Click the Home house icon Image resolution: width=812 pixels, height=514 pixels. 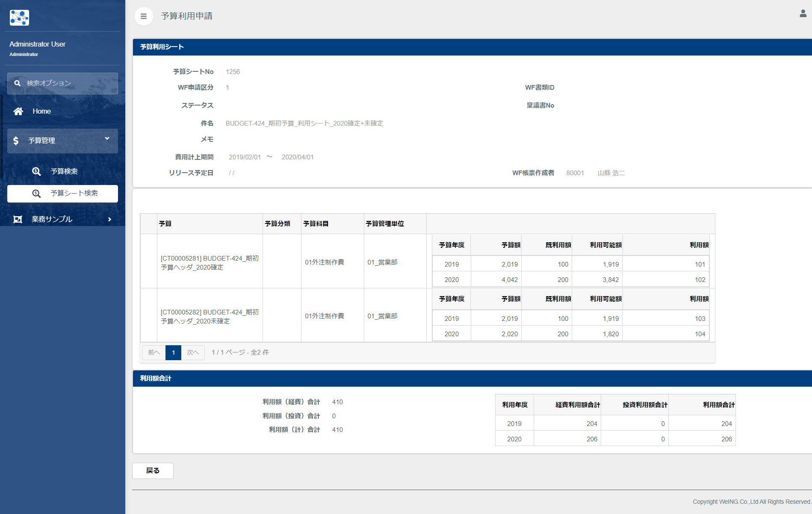pyautogui.click(x=18, y=111)
